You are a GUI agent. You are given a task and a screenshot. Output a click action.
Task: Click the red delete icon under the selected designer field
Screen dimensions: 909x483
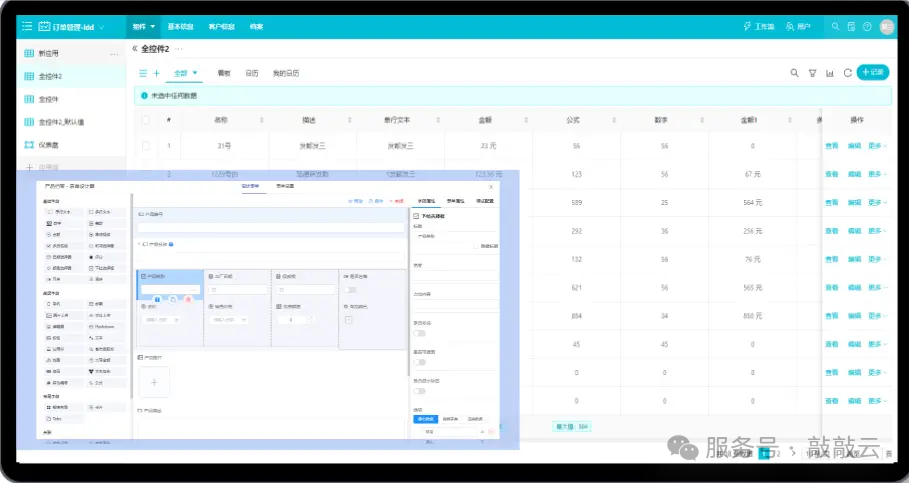click(x=188, y=299)
